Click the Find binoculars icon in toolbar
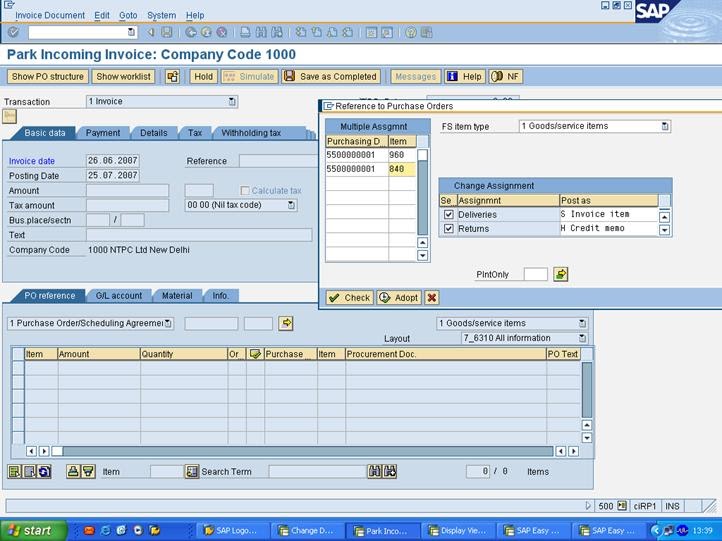The width and height of the screenshot is (722, 541). [261, 32]
